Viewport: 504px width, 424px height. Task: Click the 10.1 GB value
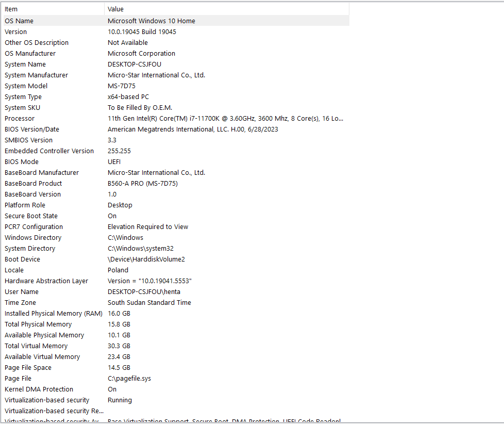coord(119,335)
